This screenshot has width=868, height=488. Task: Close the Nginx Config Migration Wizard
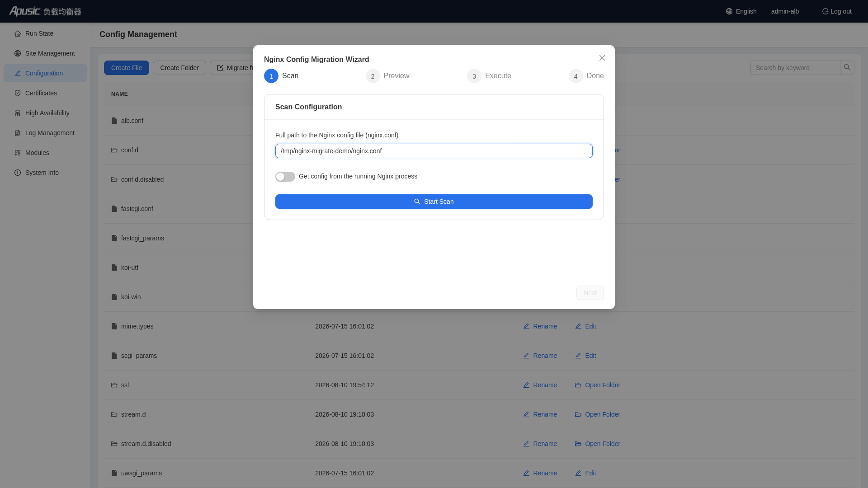tap(602, 58)
